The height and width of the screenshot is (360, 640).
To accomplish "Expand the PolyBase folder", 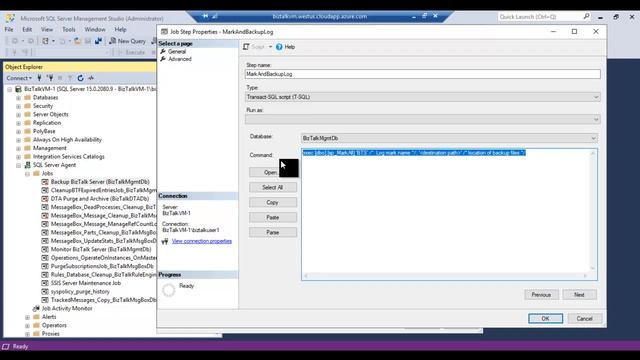I will tap(18, 131).
